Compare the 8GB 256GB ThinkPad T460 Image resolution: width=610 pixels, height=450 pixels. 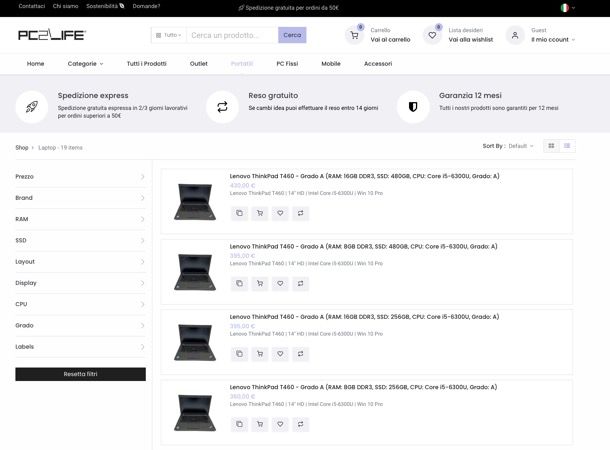pyautogui.click(x=300, y=424)
